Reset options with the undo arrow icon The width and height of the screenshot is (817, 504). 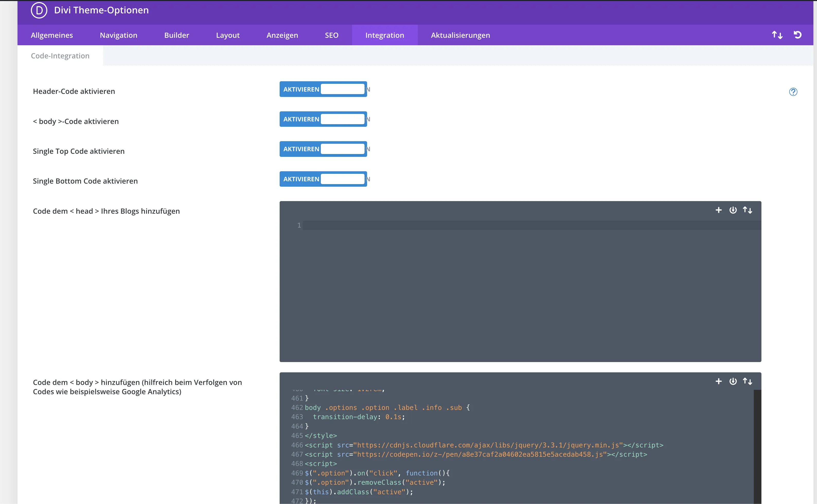[x=797, y=35]
